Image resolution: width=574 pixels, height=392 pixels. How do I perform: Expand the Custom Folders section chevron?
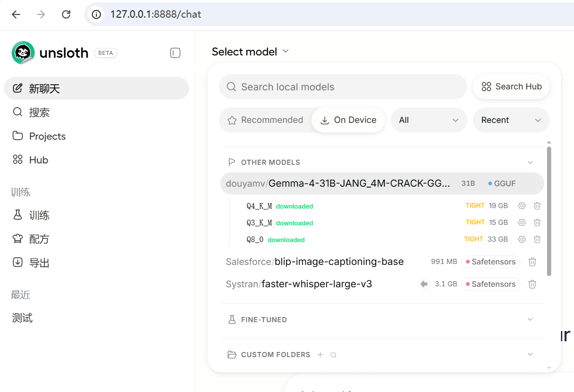click(x=530, y=354)
